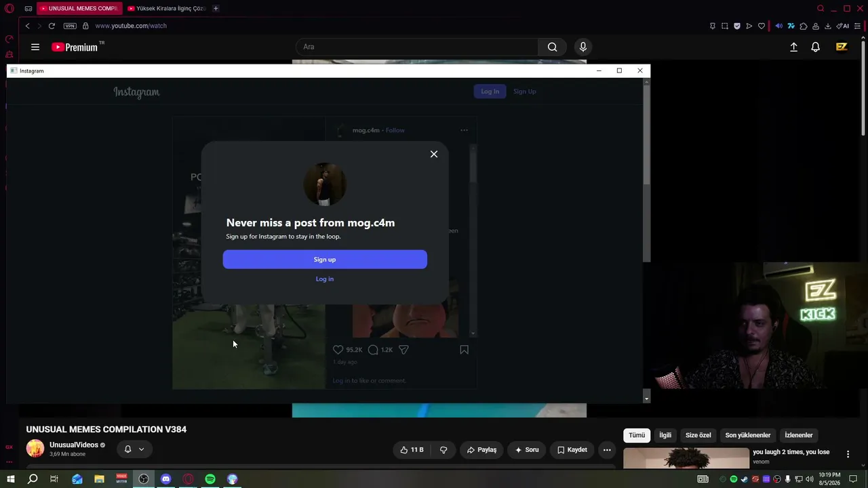Click the Log in link below Sign up
The image size is (868, 488).
click(325, 279)
